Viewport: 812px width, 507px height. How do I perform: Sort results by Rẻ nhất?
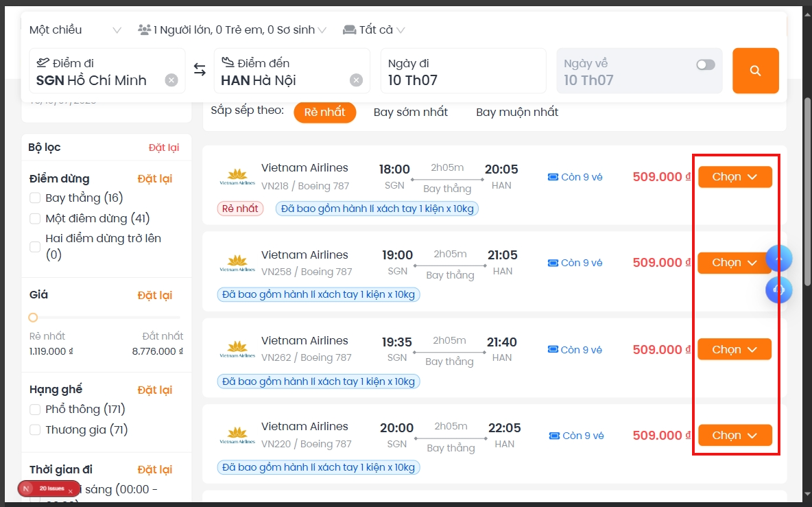pyautogui.click(x=324, y=113)
